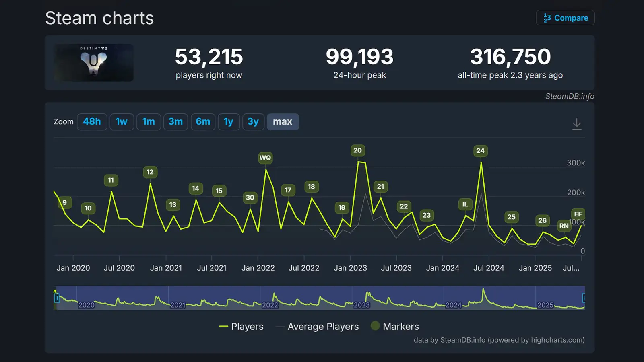Toggle Average Players series in legend
The height and width of the screenshot is (362, 644).
point(317,327)
